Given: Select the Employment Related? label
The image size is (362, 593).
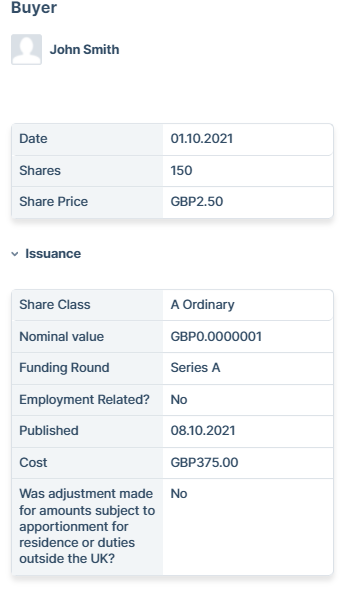Looking at the screenshot, I should click(x=84, y=399).
